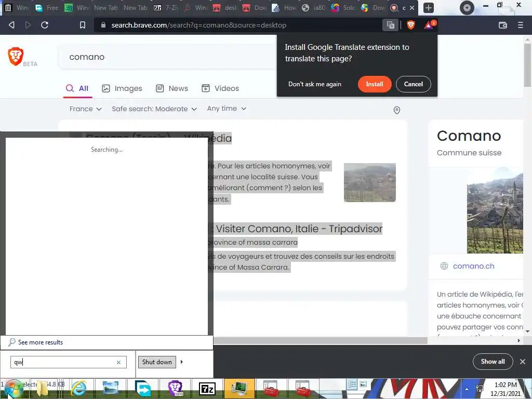Switch to the desk tab
The image size is (532, 399).
pos(225,7)
